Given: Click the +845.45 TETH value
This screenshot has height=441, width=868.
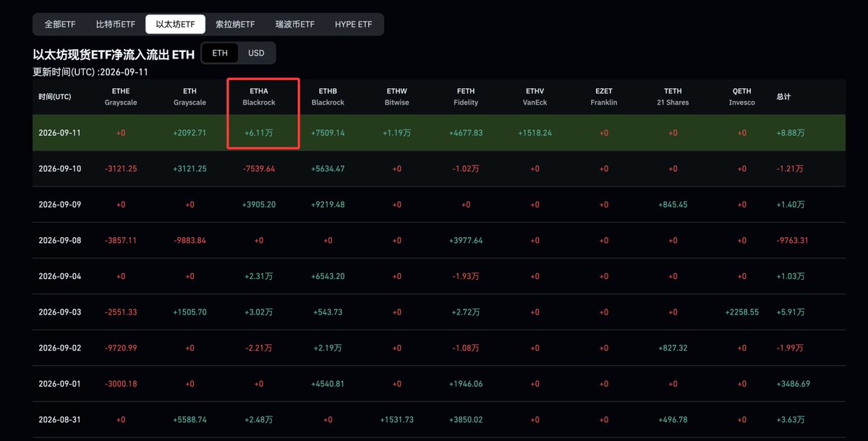Looking at the screenshot, I should (673, 205).
